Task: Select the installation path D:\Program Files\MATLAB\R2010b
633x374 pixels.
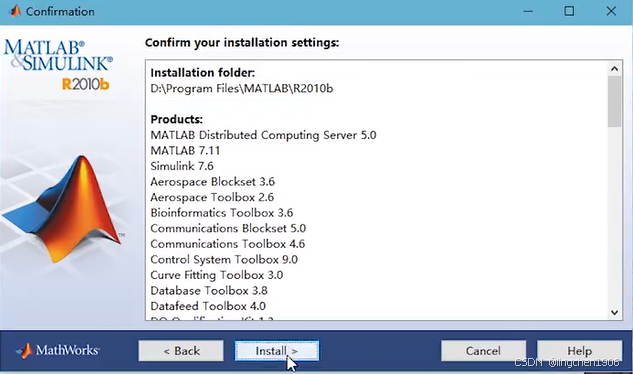Action: coord(242,88)
